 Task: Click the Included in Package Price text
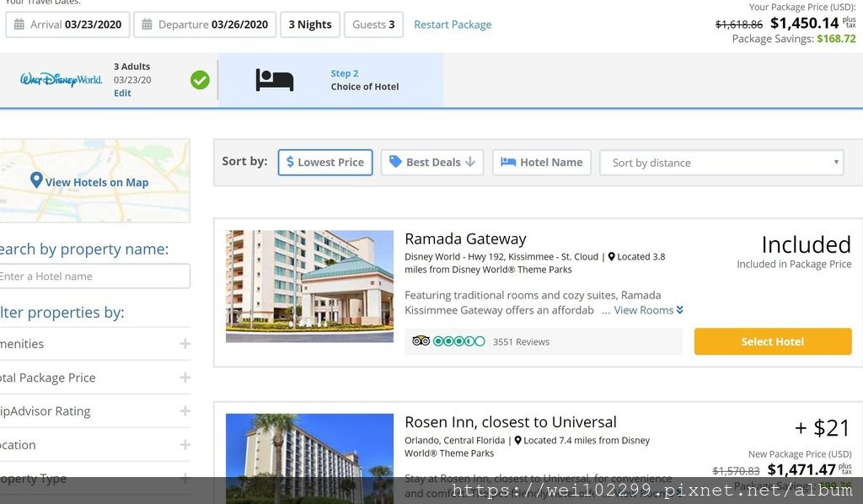(794, 264)
